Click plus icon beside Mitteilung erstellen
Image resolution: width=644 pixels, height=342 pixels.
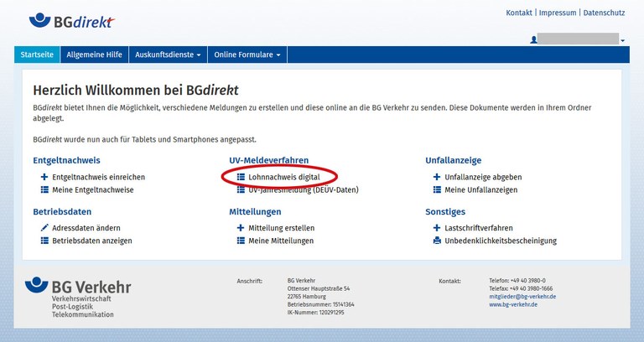click(x=241, y=227)
